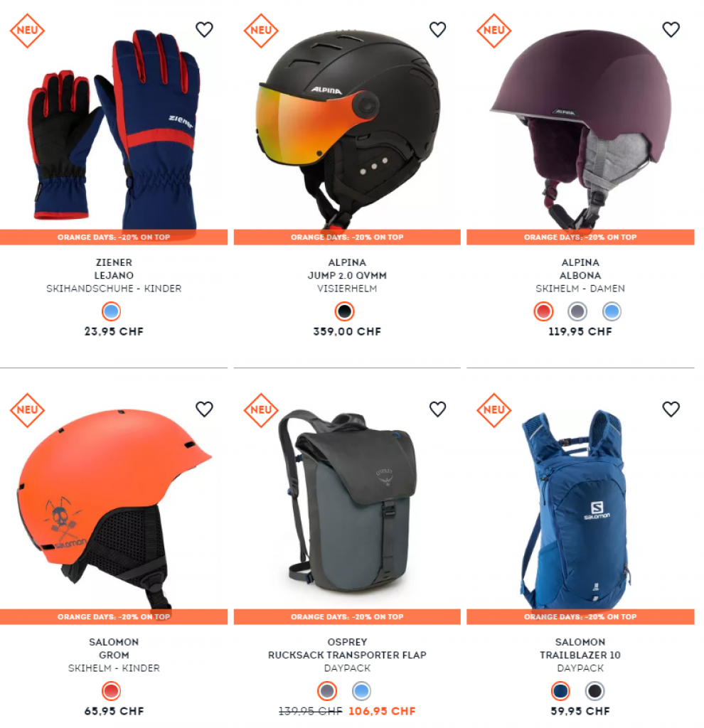This screenshot has width=704, height=728.
Task: Select red swatch for Alpina Albona helmet
Action: 543,311
